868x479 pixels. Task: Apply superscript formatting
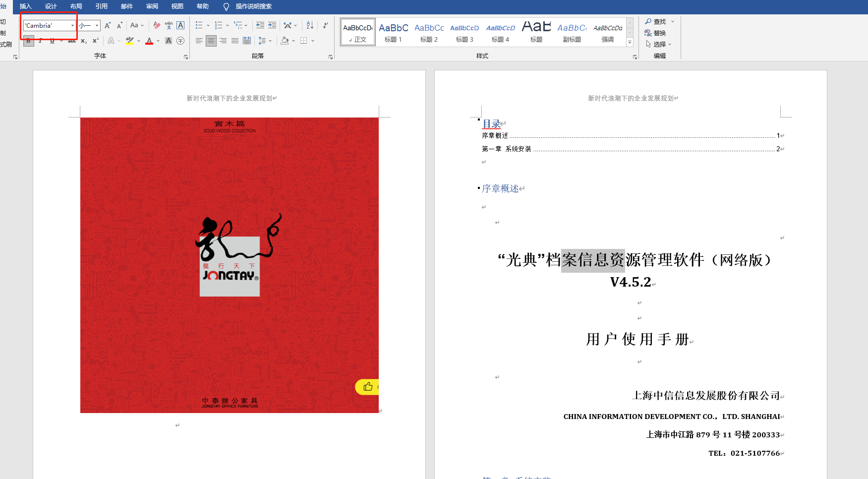[96, 41]
